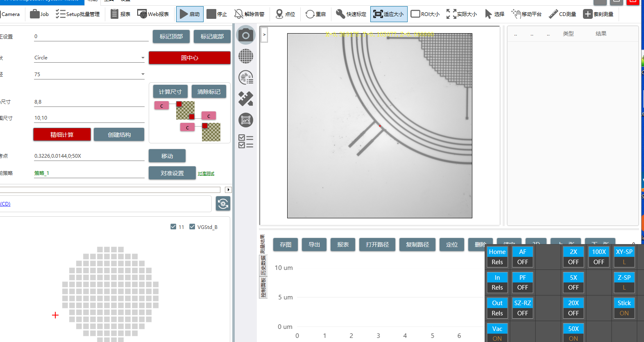Switch on the 20X objective

[x=574, y=308]
